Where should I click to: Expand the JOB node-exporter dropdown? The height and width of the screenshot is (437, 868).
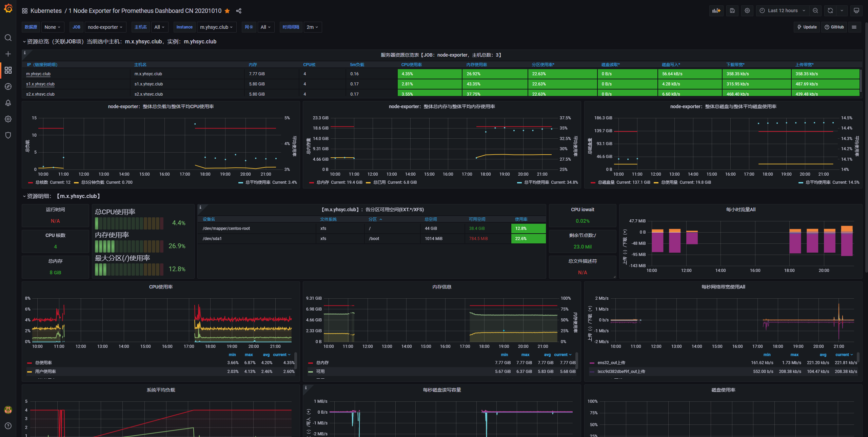[105, 27]
